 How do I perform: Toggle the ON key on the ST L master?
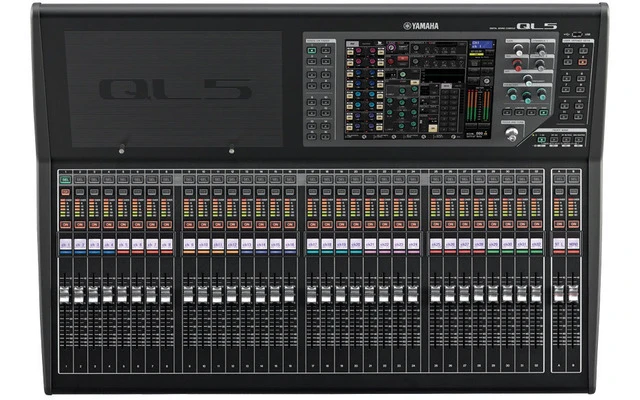(559, 225)
